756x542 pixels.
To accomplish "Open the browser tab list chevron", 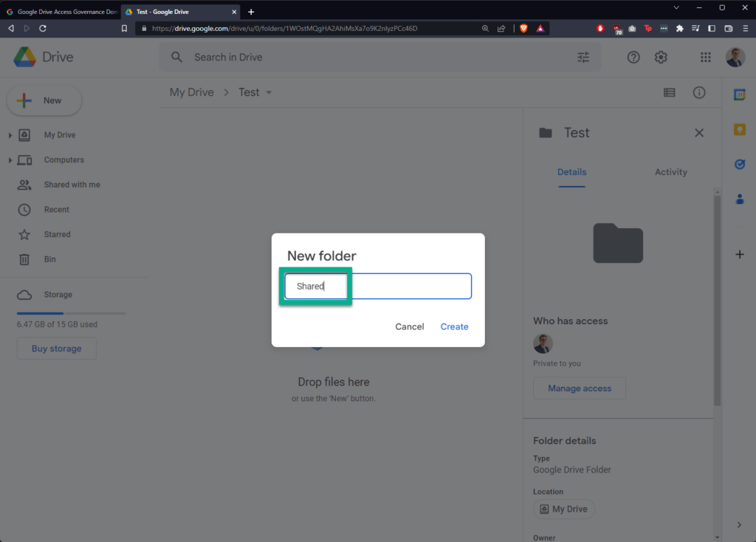I will 676,7.
